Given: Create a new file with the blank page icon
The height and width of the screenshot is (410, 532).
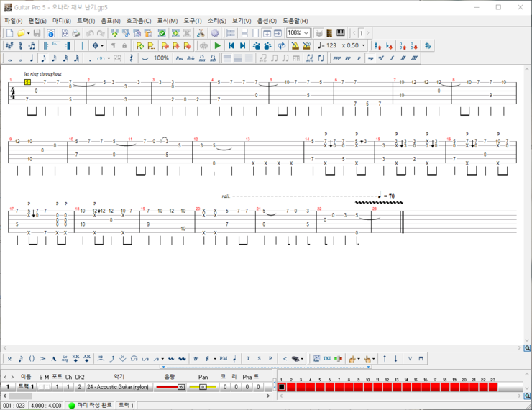Looking at the screenshot, I should [9, 33].
